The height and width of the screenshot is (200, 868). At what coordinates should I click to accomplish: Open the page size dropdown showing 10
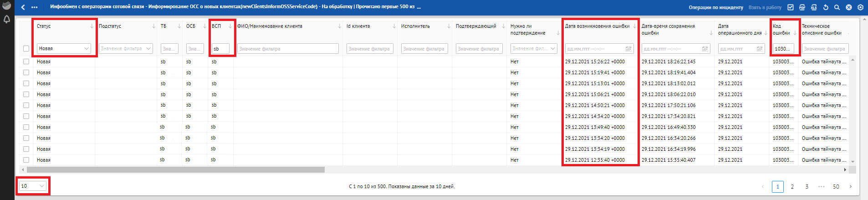point(33,186)
